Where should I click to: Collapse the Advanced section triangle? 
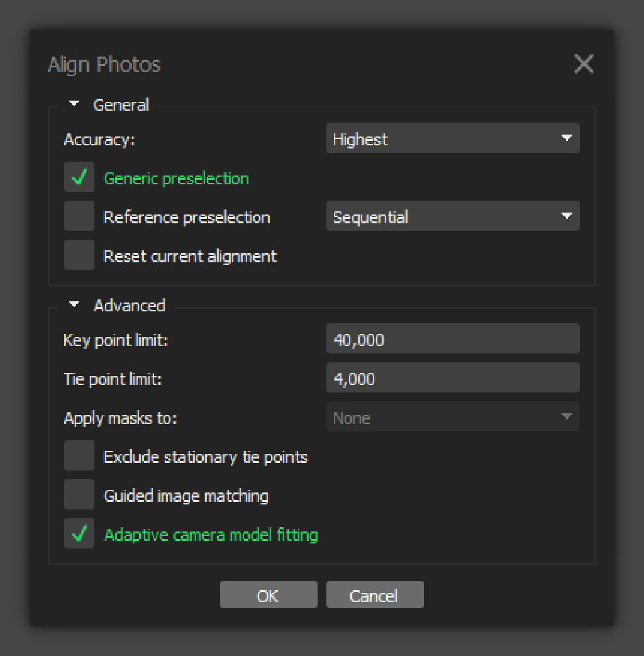[x=75, y=305]
